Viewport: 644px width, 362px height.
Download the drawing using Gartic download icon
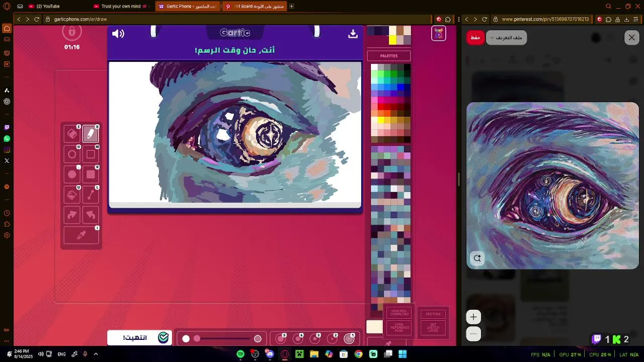click(x=353, y=34)
